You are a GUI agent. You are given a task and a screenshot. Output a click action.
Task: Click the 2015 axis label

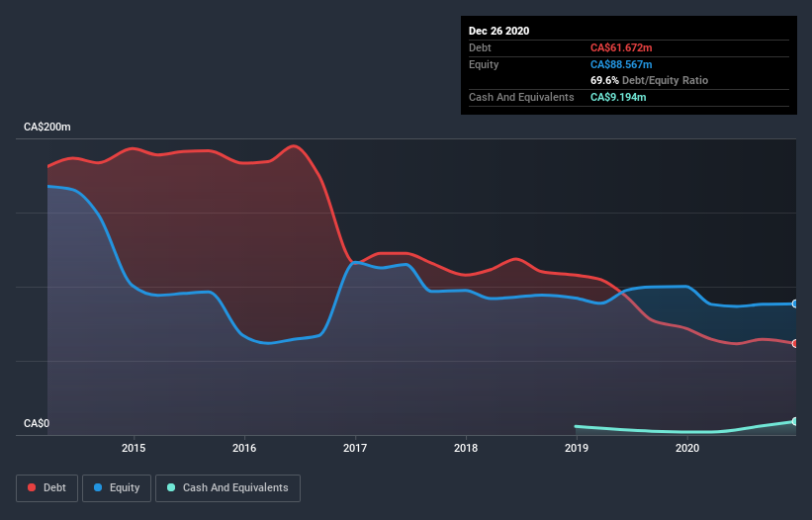[134, 448]
